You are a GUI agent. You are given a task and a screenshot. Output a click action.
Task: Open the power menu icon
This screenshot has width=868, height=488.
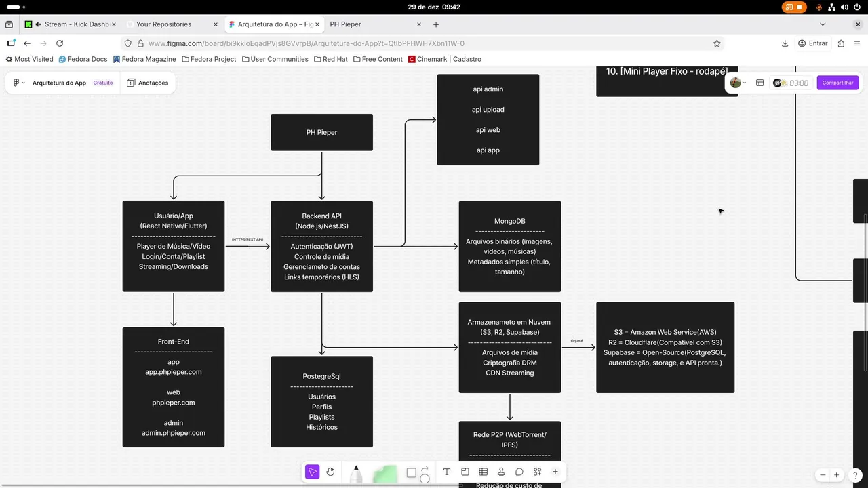tap(858, 7)
